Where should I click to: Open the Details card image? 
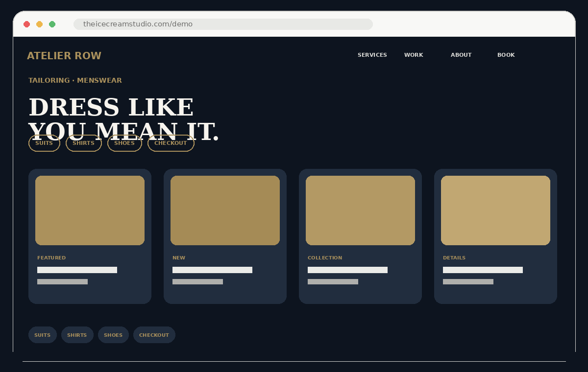tap(495, 210)
